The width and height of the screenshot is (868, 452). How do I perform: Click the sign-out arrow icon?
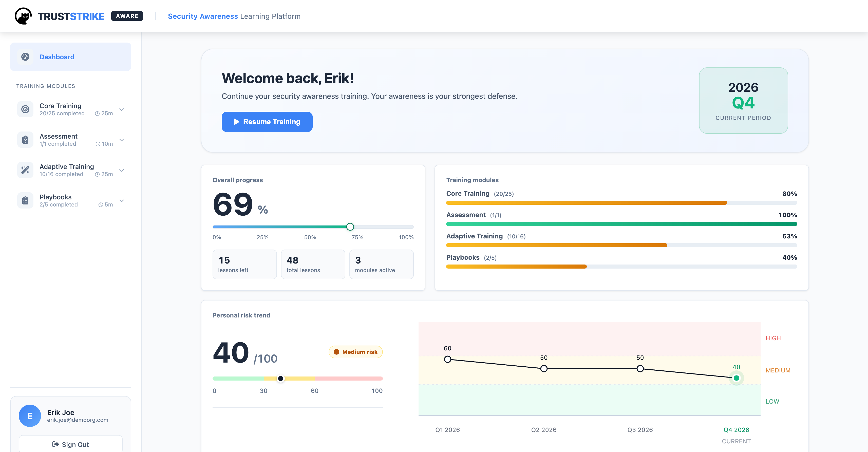55,444
